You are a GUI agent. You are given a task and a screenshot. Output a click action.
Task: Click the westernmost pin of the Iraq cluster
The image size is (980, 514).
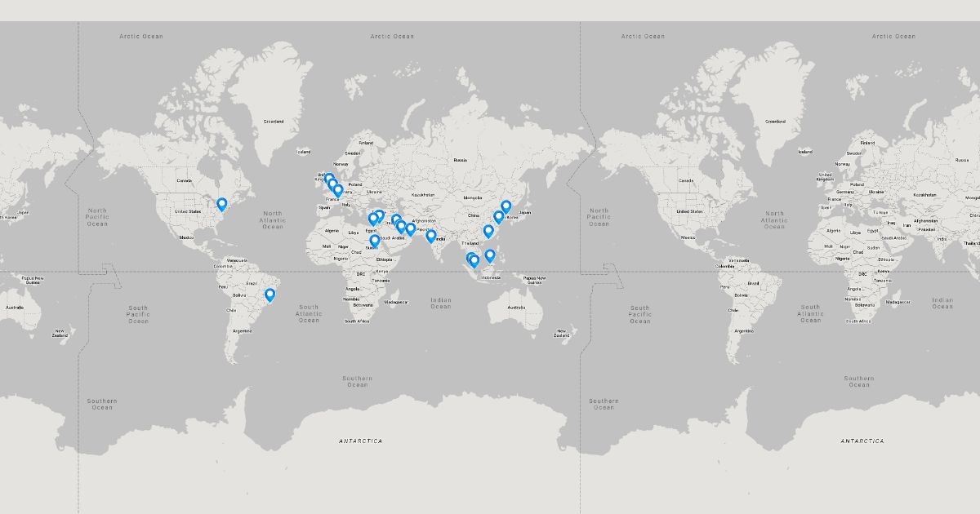pyautogui.click(x=396, y=219)
